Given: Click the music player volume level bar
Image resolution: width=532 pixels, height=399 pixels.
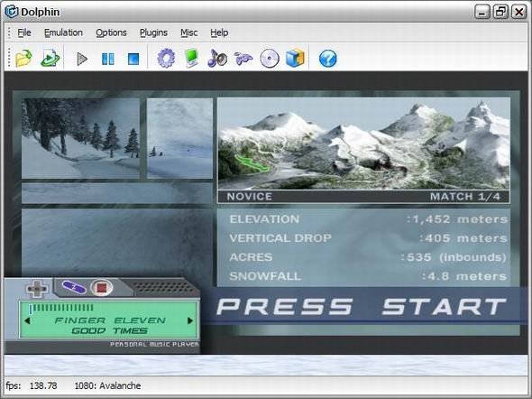Looking at the screenshot, I should pyautogui.click(x=61, y=308).
